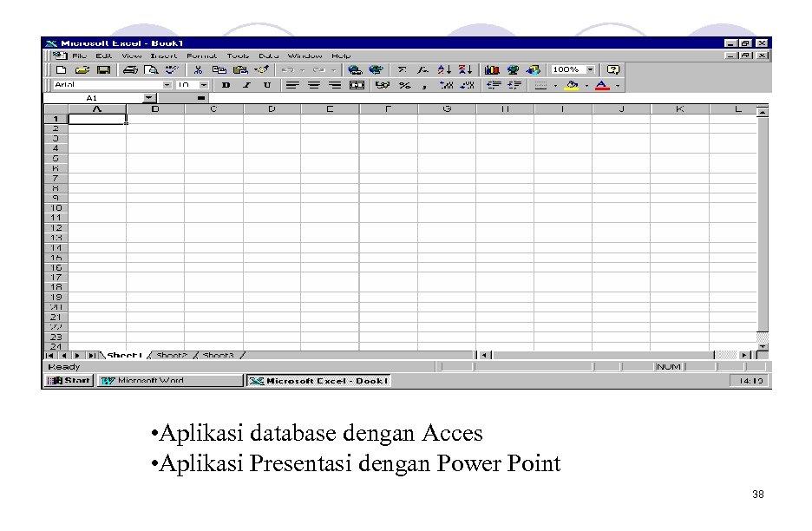Click the Windows Start button

[69, 381]
